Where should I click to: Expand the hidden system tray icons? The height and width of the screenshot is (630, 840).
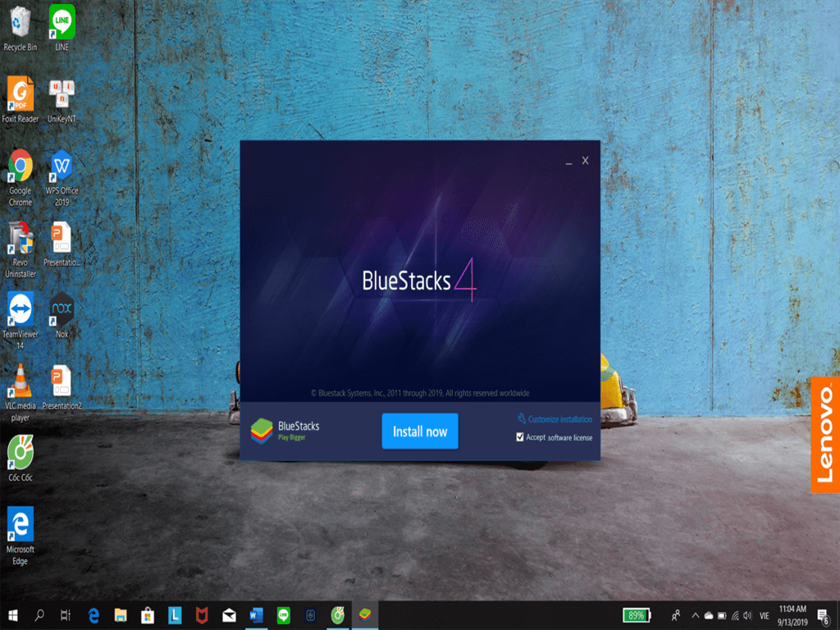pos(695,614)
